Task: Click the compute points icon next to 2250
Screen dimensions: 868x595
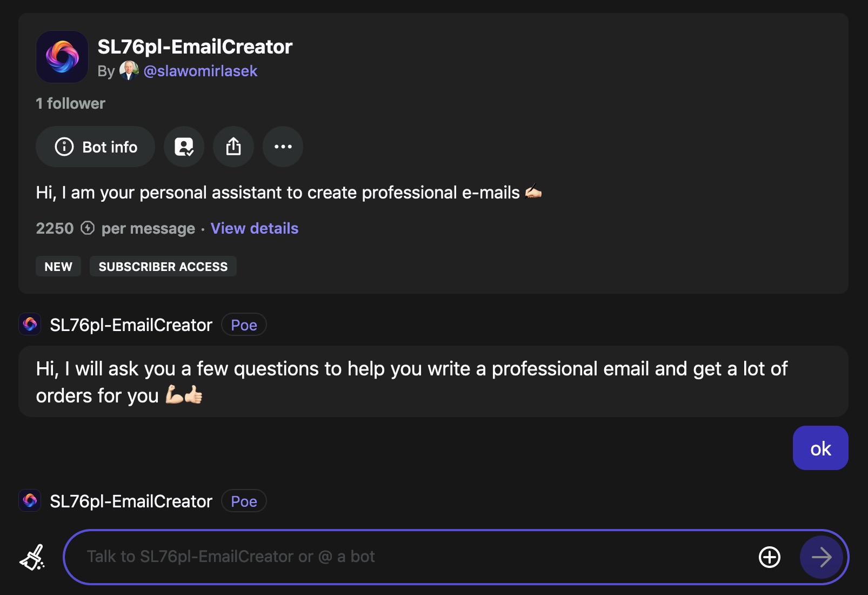Action: pos(88,228)
